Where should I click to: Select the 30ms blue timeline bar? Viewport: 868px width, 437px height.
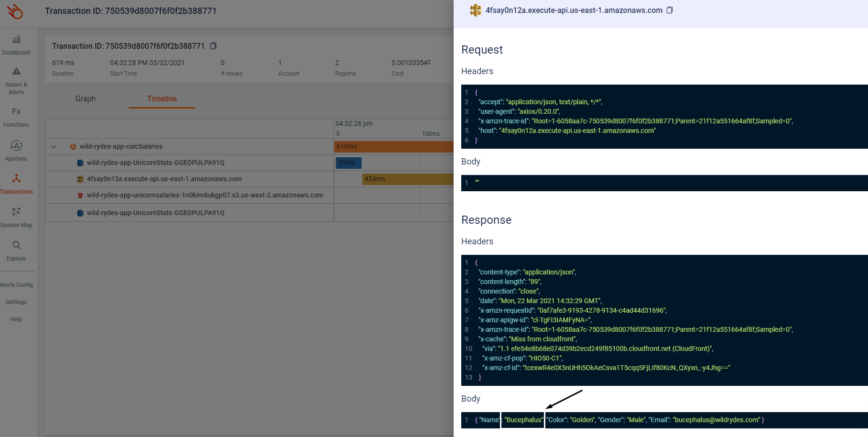pyautogui.click(x=348, y=163)
